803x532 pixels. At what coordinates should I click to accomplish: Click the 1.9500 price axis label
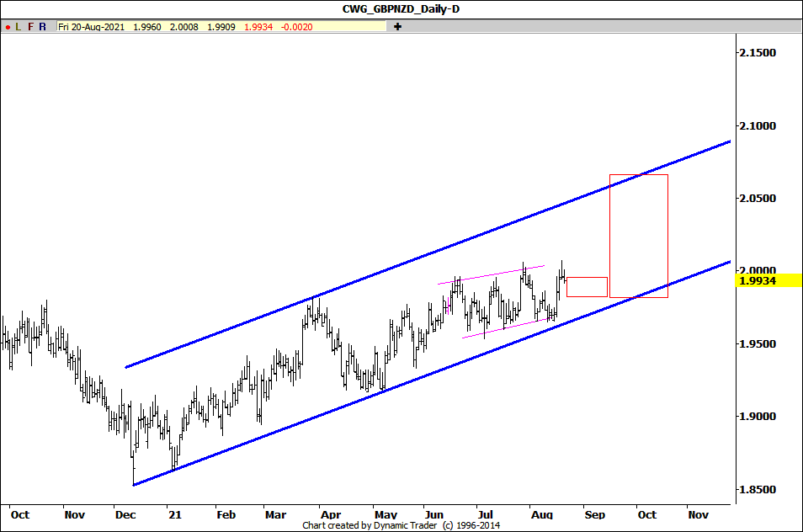tap(758, 344)
